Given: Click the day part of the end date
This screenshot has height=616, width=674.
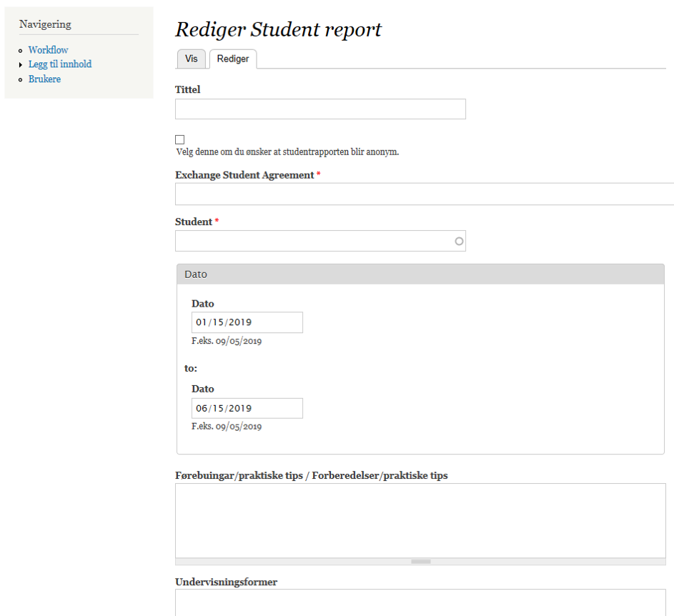Looking at the screenshot, I should (218, 408).
